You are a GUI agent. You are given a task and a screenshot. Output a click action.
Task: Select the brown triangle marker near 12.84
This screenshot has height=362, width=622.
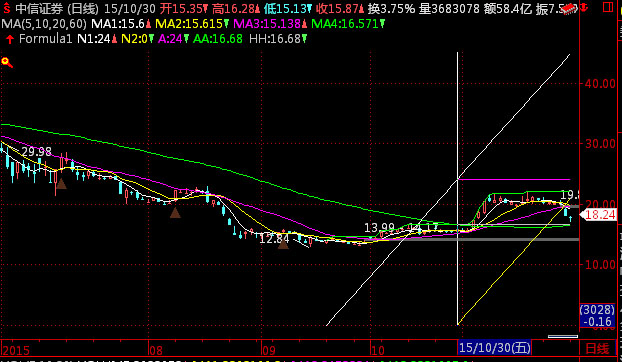click(x=283, y=243)
